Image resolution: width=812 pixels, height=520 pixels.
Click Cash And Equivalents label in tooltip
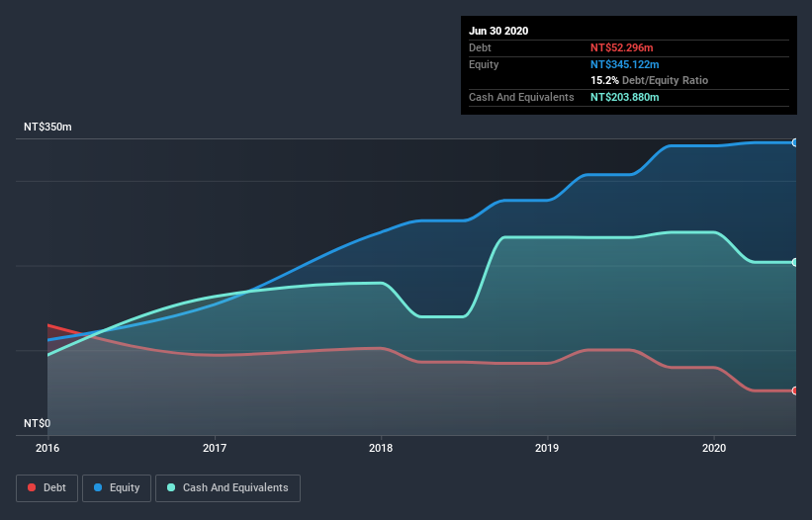point(521,97)
